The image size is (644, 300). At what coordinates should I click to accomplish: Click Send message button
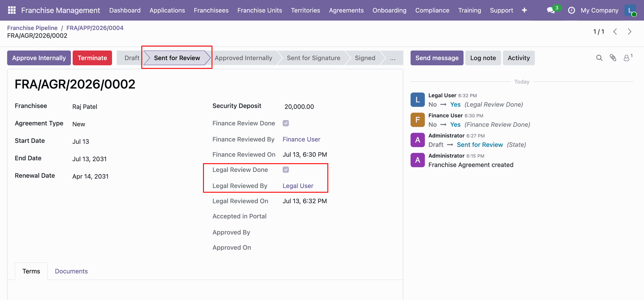pyautogui.click(x=437, y=58)
